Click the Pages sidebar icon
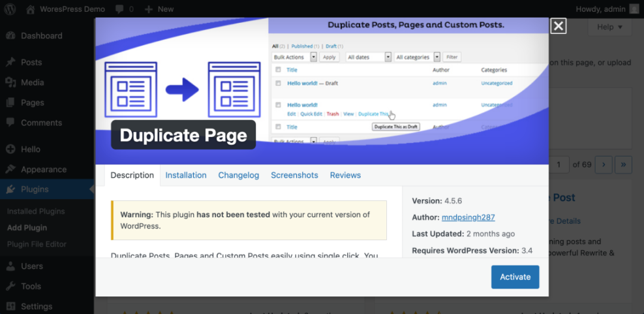 [10, 102]
